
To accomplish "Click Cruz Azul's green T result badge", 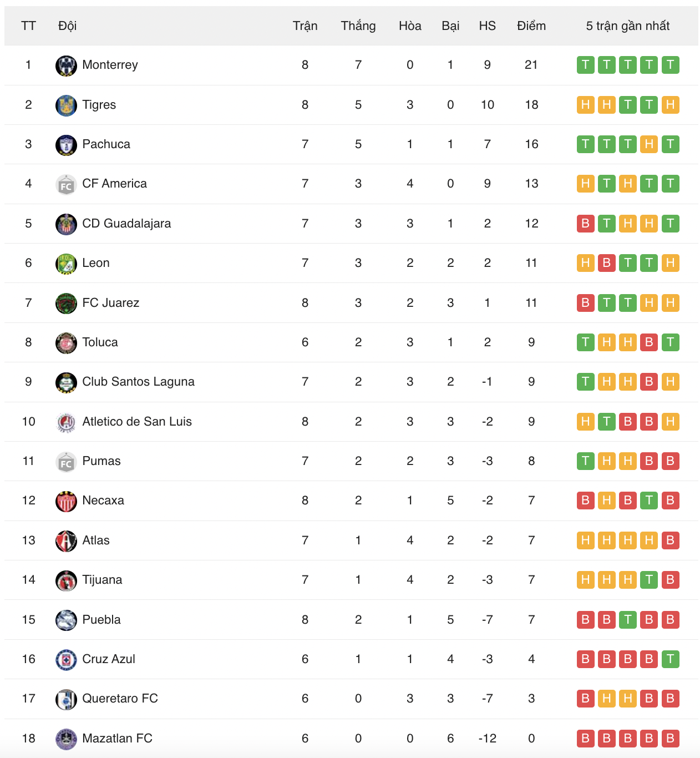I will point(670,659).
